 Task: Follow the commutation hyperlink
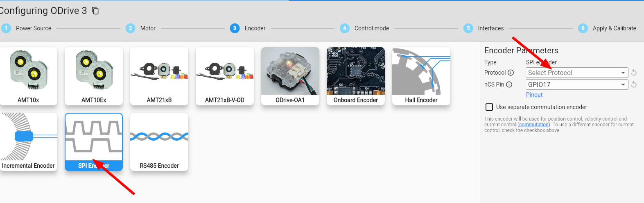[x=533, y=125]
